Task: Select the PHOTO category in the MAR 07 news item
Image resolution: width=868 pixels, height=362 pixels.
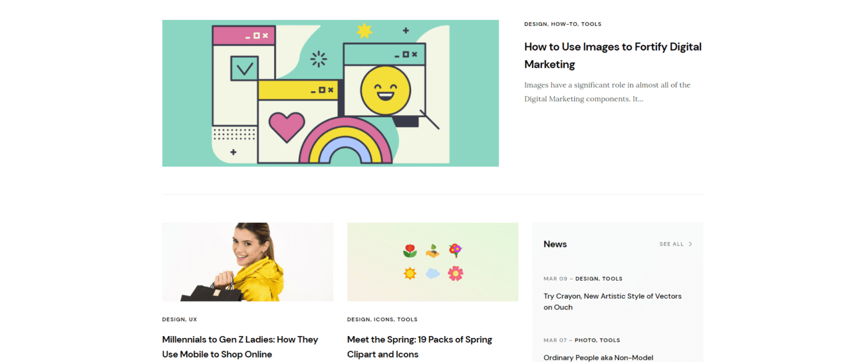Action: [585, 340]
